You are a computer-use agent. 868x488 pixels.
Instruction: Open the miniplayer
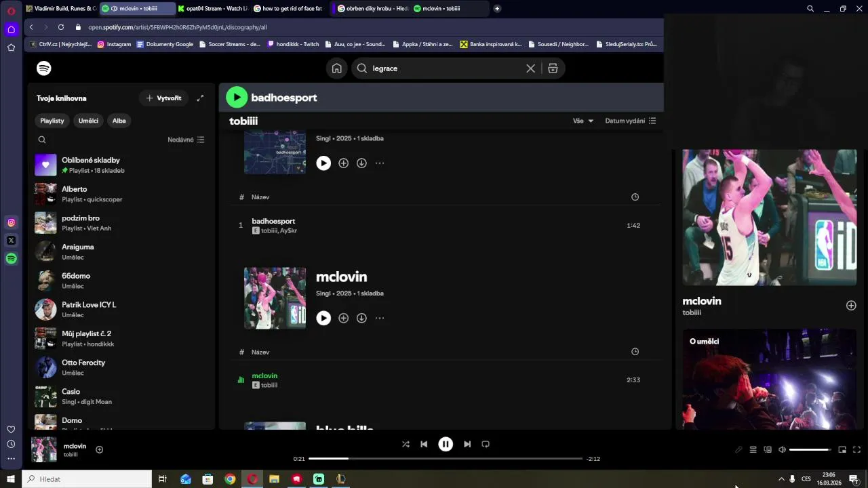point(842,449)
